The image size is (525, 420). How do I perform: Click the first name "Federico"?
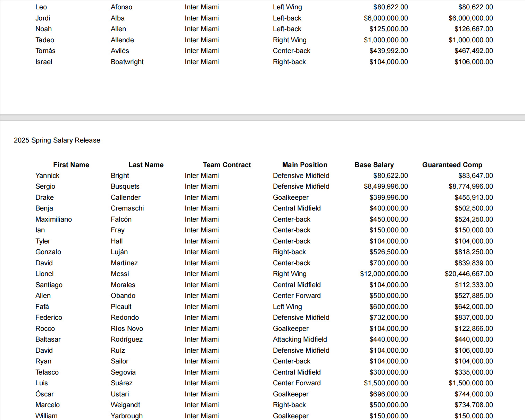[49, 317]
